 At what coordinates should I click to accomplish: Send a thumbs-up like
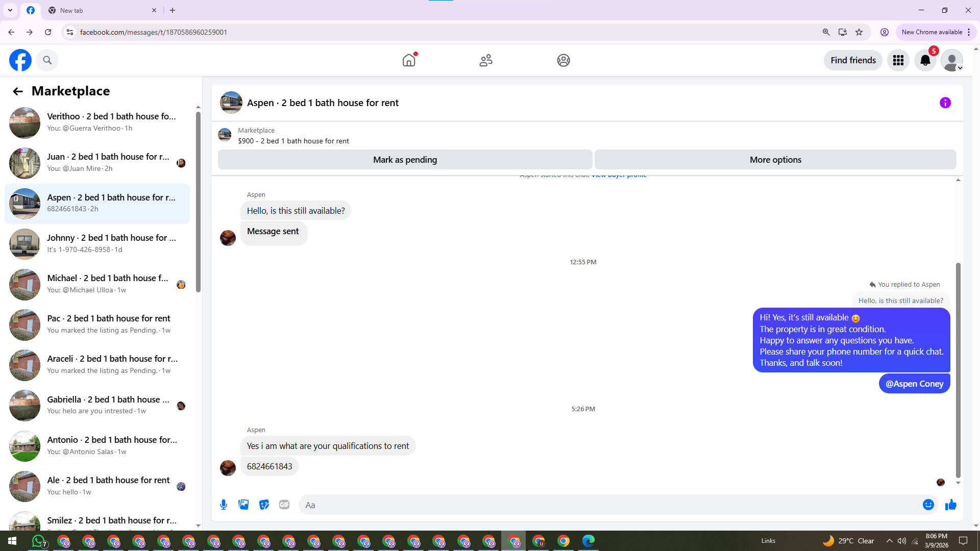pos(950,505)
